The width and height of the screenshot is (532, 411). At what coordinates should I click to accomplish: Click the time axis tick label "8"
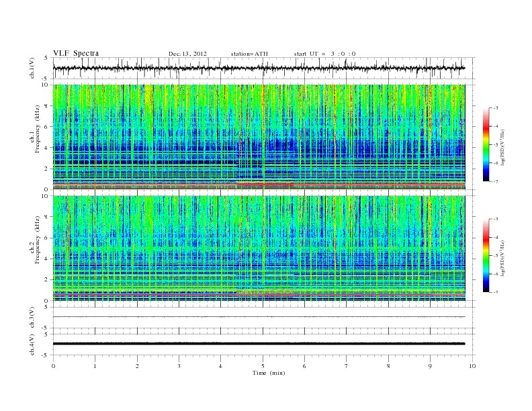tap(388, 366)
